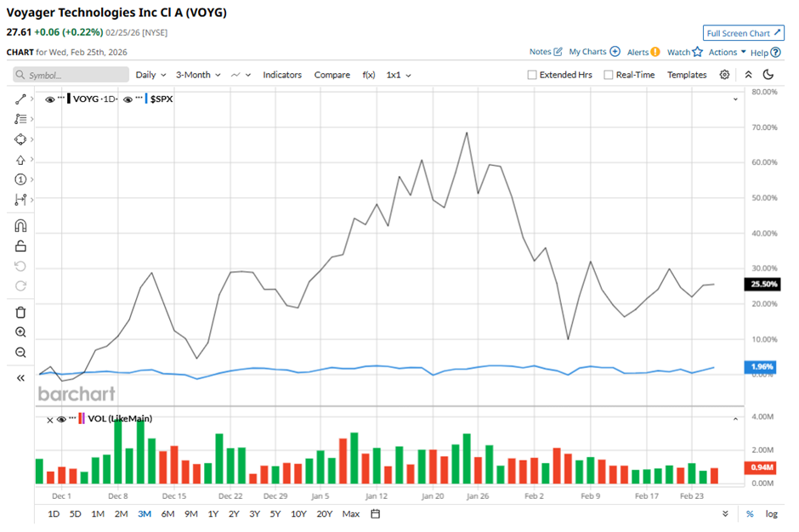Open Help question mark icon
The width and height of the screenshot is (799, 532).
click(x=775, y=53)
